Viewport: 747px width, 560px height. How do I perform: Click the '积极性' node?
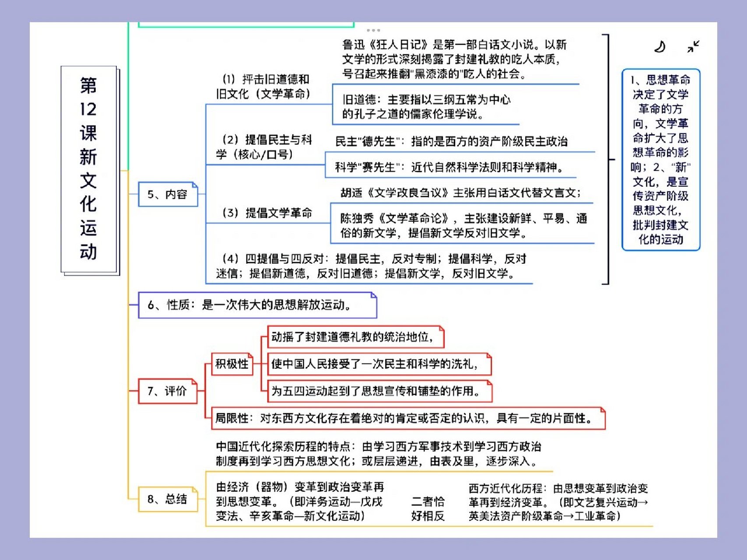coord(232,364)
